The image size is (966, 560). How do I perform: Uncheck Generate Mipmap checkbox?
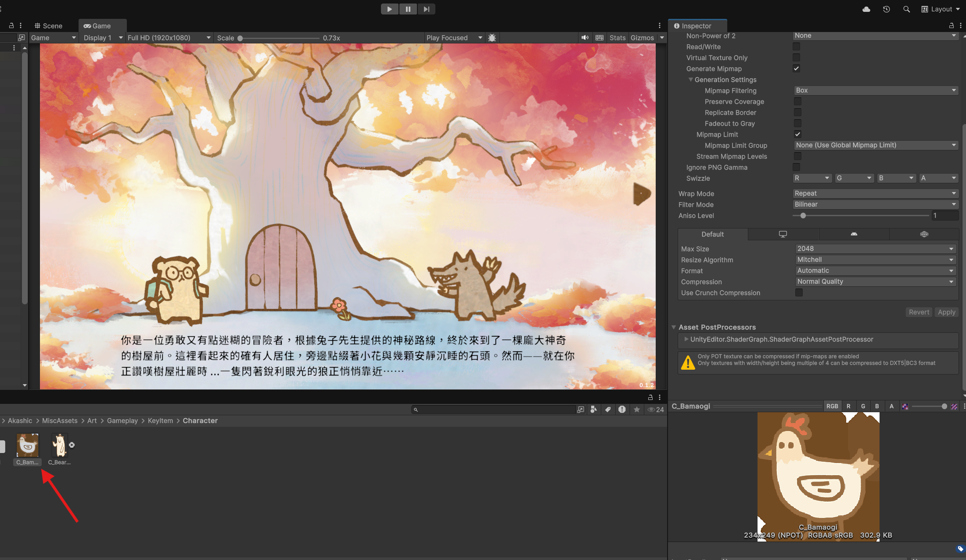click(796, 69)
